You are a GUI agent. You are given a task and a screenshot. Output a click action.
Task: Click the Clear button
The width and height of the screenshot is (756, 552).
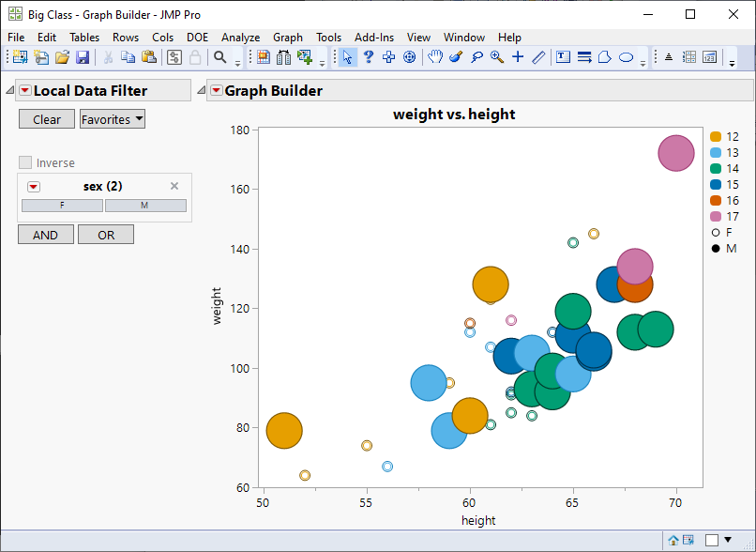pos(47,119)
